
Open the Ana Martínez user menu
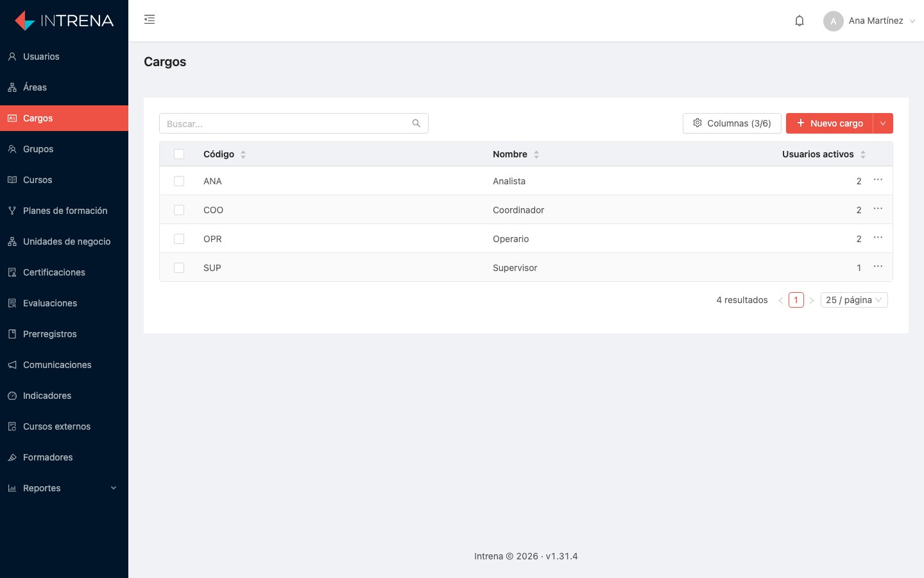point(869,21)
